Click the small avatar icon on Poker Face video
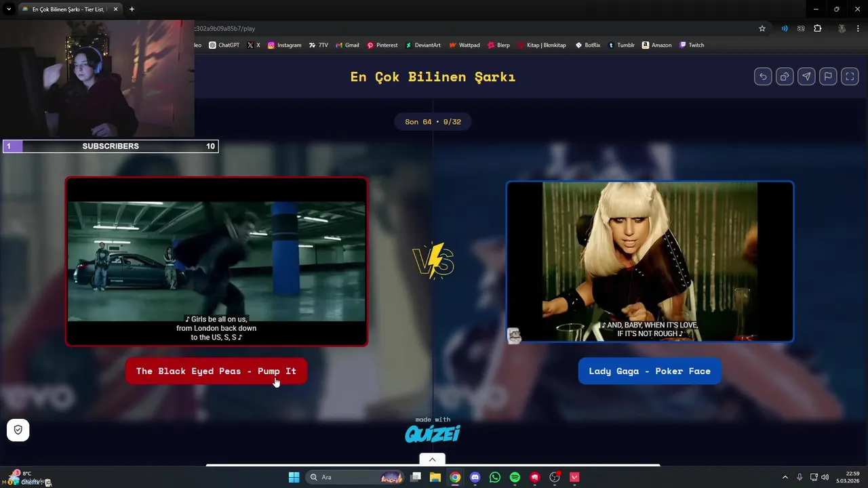This screenshot has height=488, width=868. (514, 335)
